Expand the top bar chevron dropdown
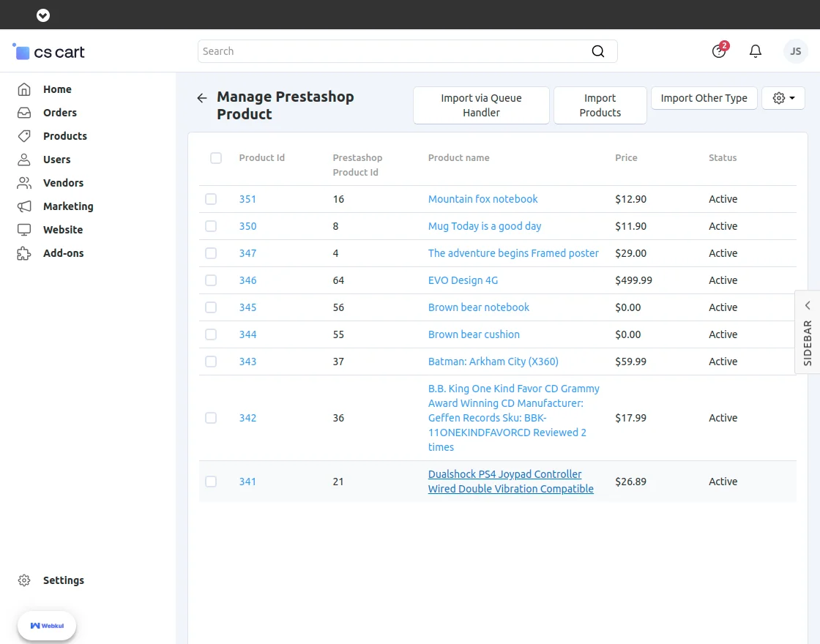This screenshot has height=644, width=820. 43,15
